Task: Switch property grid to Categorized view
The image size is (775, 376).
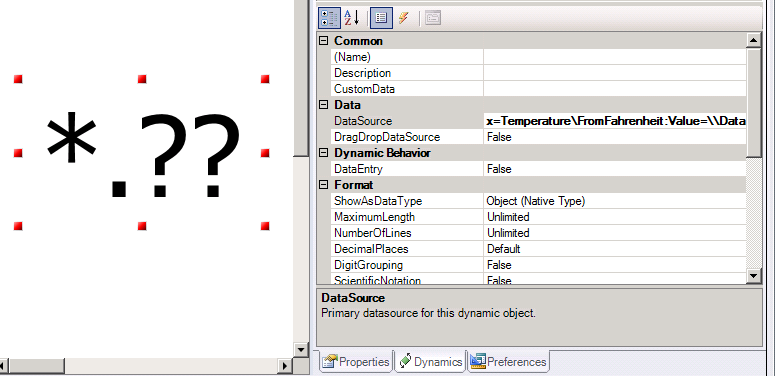Action: pos(329,18)
